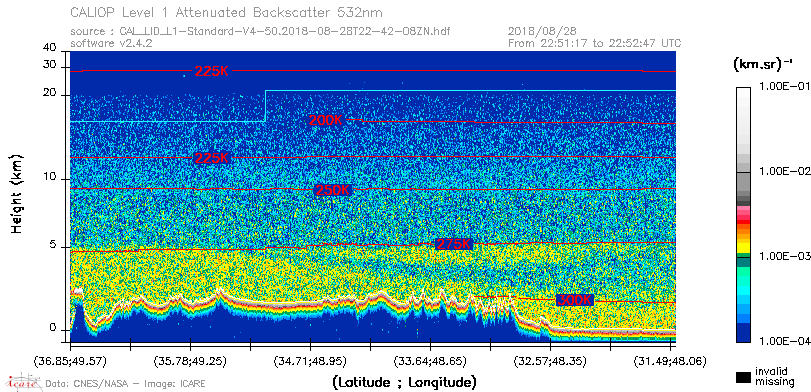Click the dark blue bottom segment of the colorbar
Screen dimensions: 811x392
tap(744, 333)
